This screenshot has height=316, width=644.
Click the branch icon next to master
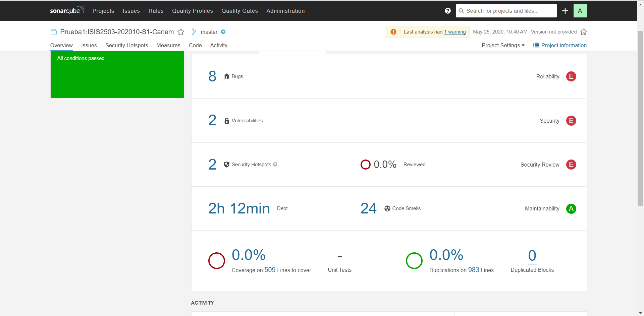click(194, 32)
